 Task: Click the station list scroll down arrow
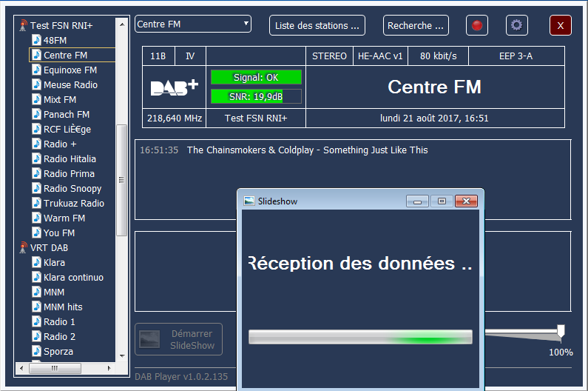[122, 355]
